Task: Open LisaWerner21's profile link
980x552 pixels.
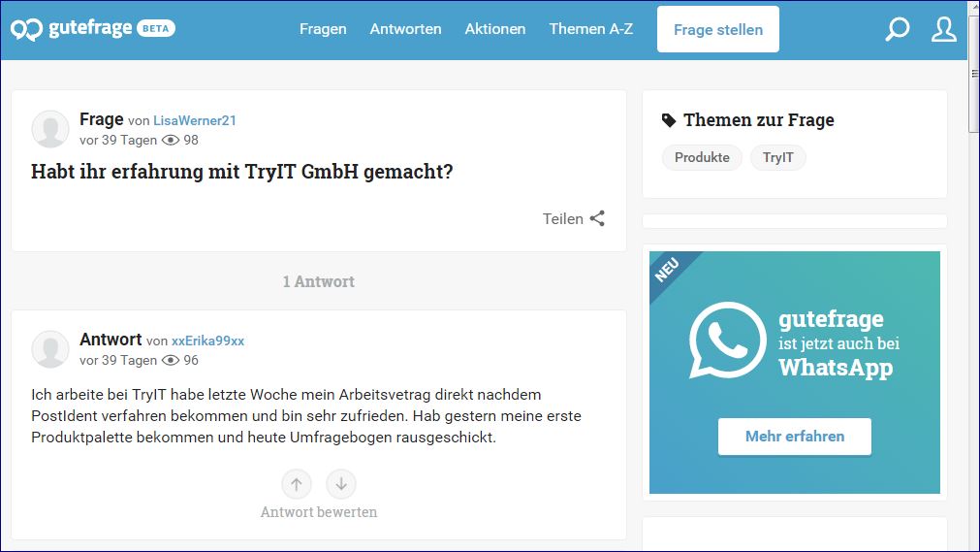Action: (x=195, y=121)
